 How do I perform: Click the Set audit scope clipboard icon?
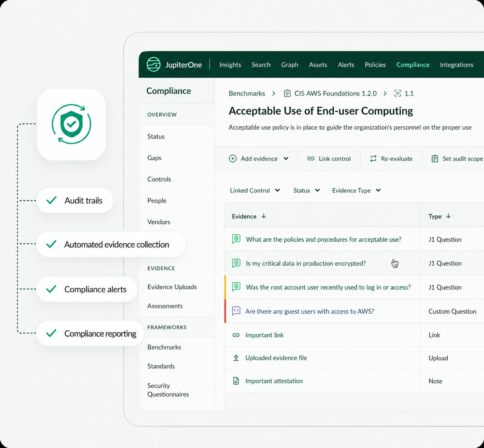coord(435,159)
